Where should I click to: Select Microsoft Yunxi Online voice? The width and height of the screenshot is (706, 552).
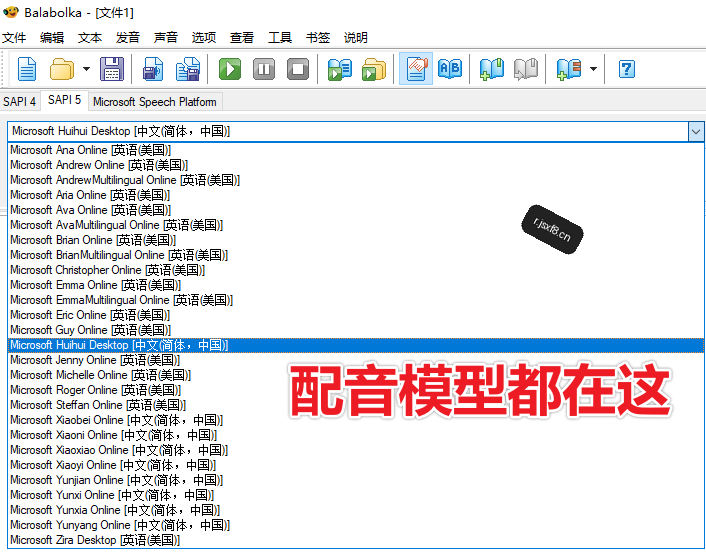[356, 495]
